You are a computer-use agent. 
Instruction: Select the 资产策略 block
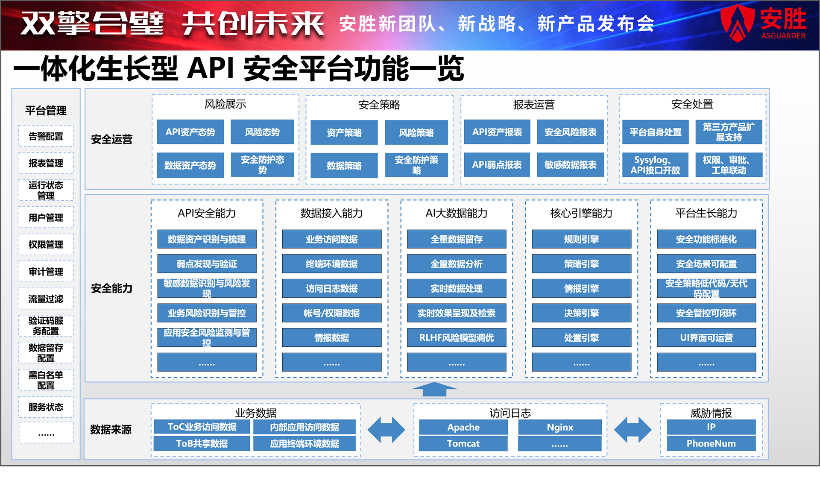pyautogui.click(x=344, y=132)
